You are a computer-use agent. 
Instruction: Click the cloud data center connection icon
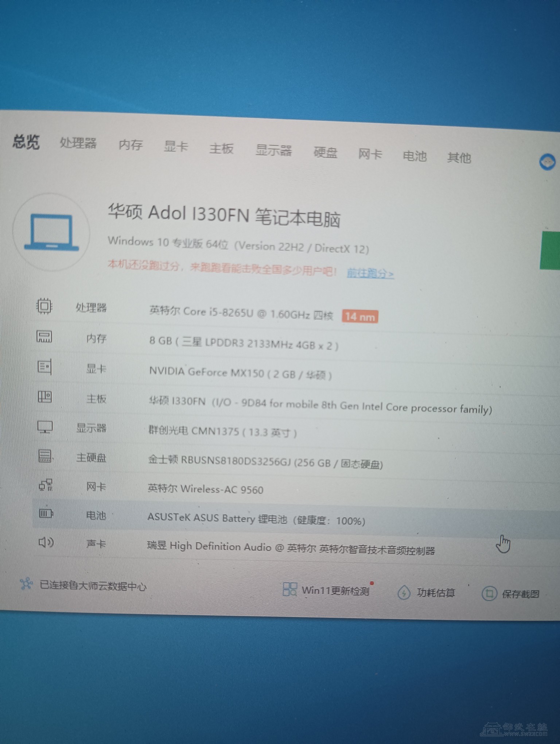26,584
